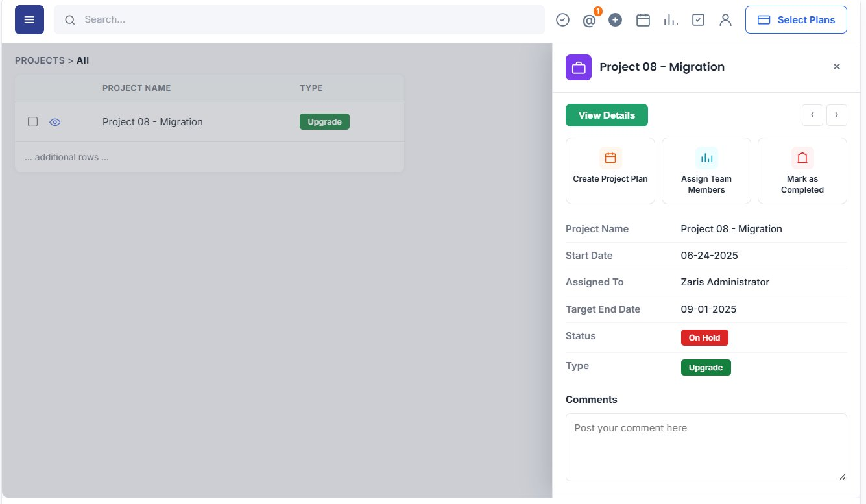Click the Select Plans button
This screenshot has height=504, width=866.
[796, 20]
